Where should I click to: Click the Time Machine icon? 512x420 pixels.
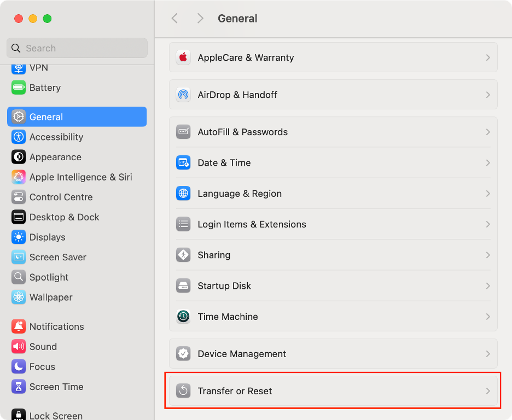point(183,316)
